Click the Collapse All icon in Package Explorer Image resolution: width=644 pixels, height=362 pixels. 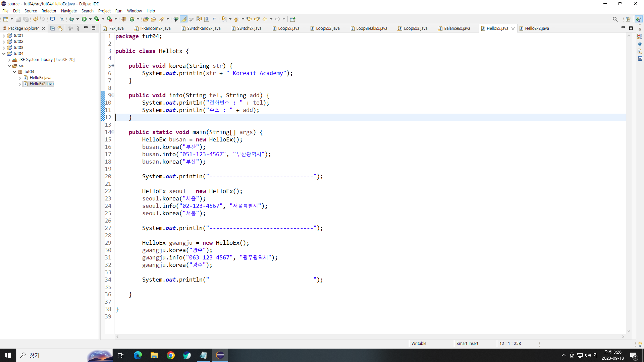coord(52,28)
